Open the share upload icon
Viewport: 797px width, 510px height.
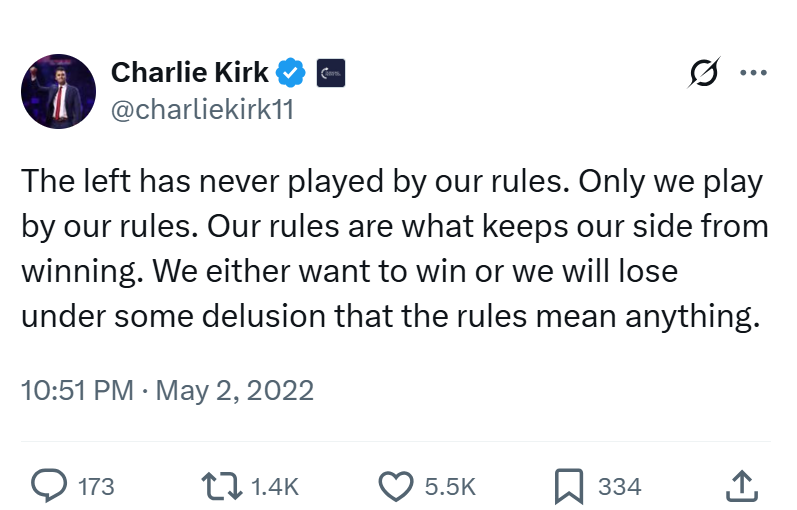[742, 486]
